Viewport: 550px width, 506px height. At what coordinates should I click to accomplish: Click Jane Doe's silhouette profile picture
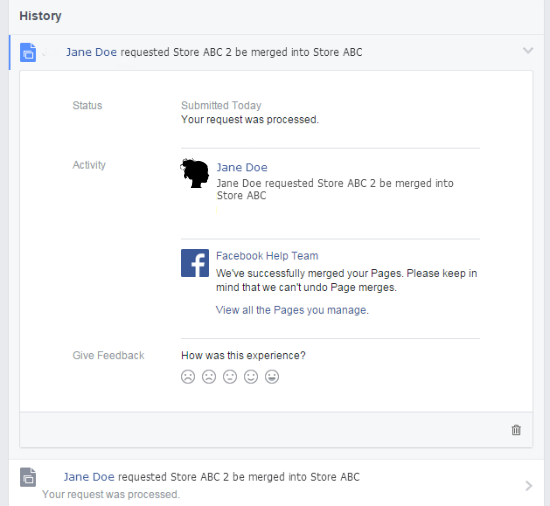pos(195,173)
